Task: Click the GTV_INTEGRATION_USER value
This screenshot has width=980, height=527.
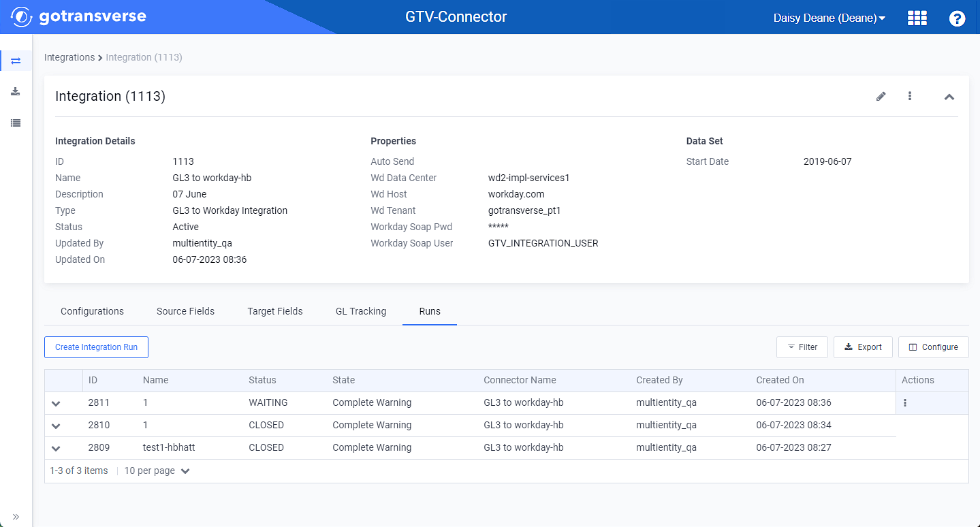Action: (x=543, y=243)
